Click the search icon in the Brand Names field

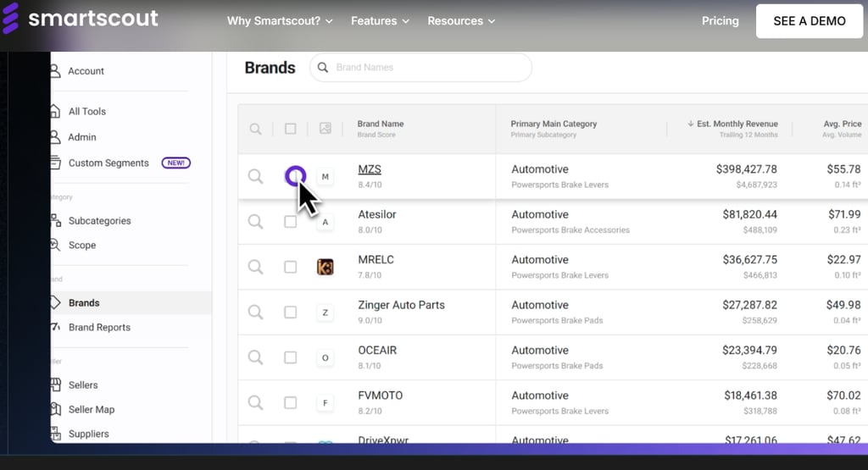click(x=323, y=68)
